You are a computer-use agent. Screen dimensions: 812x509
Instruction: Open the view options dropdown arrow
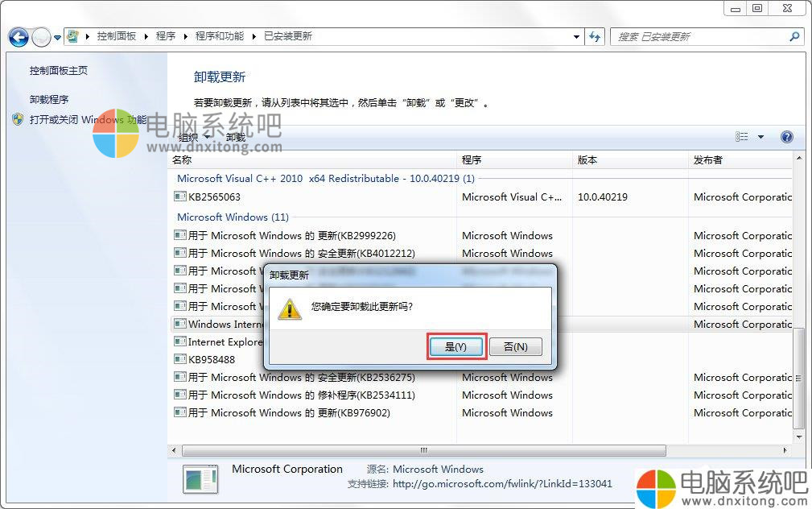coord(760,137)
